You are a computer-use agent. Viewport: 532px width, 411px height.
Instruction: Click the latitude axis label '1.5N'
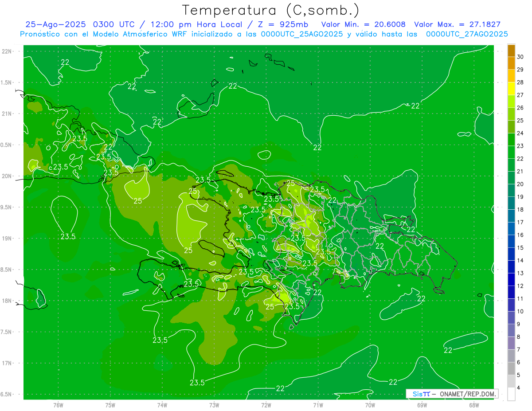(7, 82)
